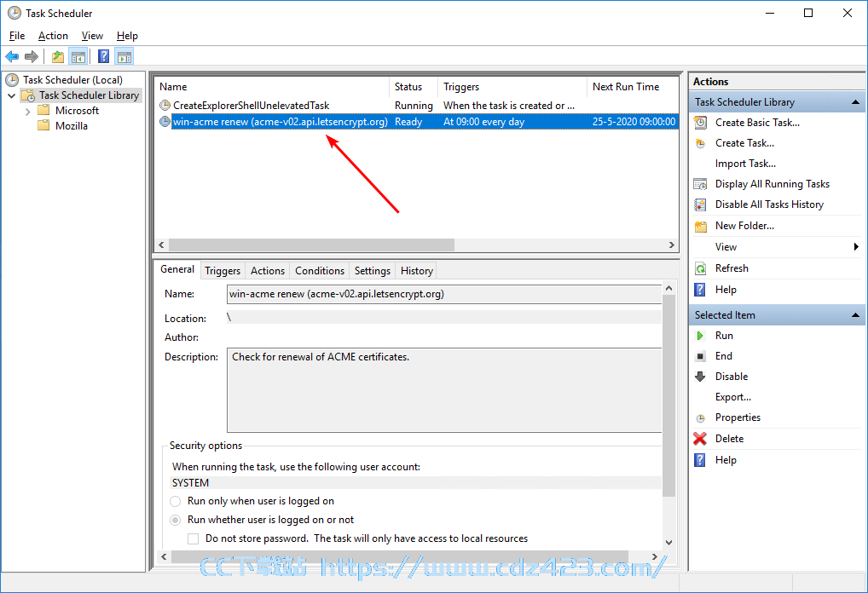Viewport: 868px width, 593px height.
Task: Select Run whether user is logged on or not
Action: 176,520
